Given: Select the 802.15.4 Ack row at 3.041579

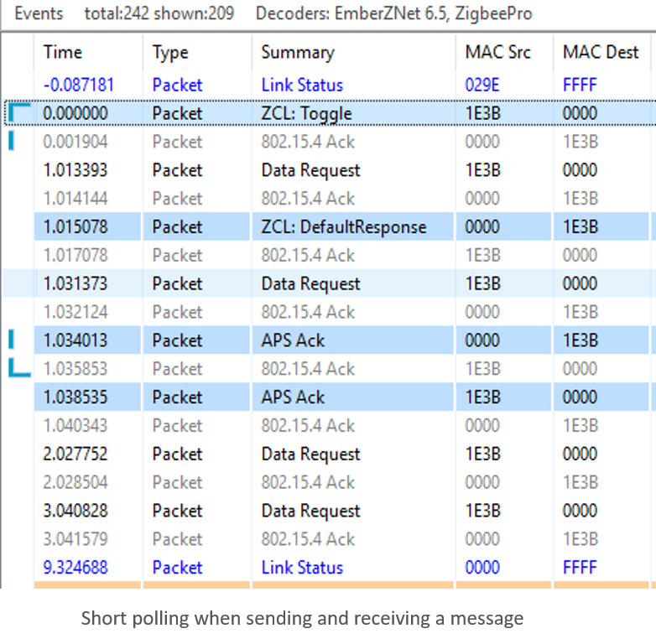Looking at the screenshot, I should coord(308,539).
